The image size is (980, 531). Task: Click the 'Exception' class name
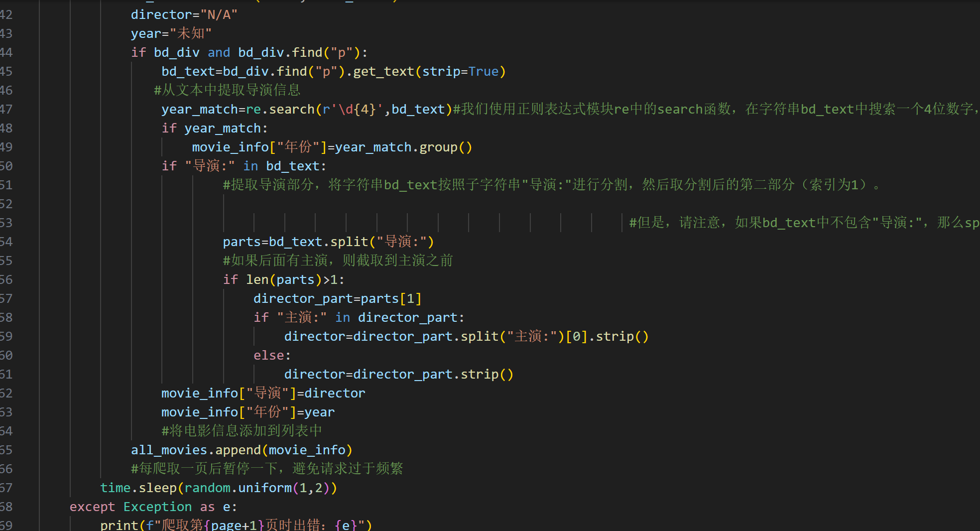(157, 507)
